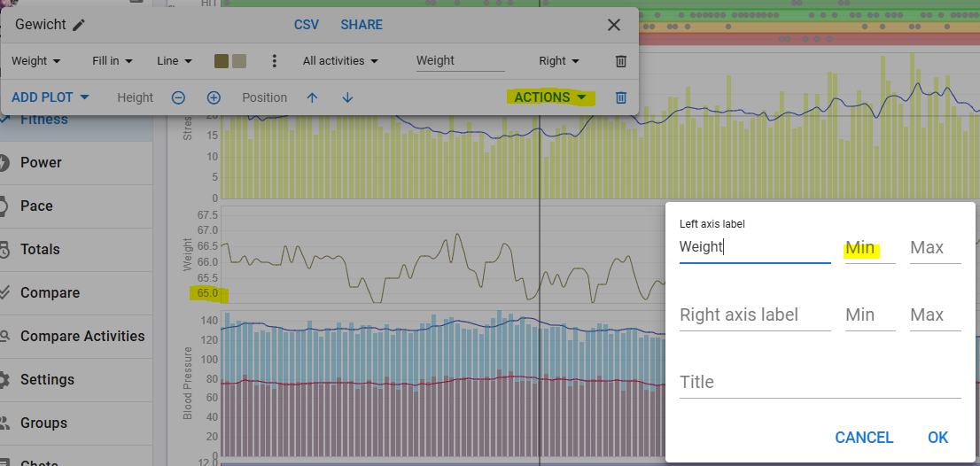Expand the All activities filter dropdown
This screenshot has height=466, width=980.
click(340, 61)
